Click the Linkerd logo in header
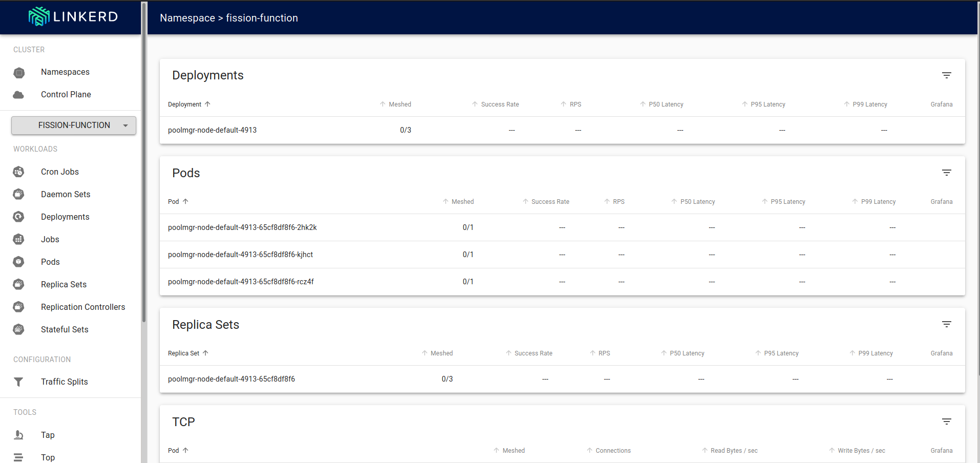The width and height of the screenshot is (980, 463). pos(73,17)
